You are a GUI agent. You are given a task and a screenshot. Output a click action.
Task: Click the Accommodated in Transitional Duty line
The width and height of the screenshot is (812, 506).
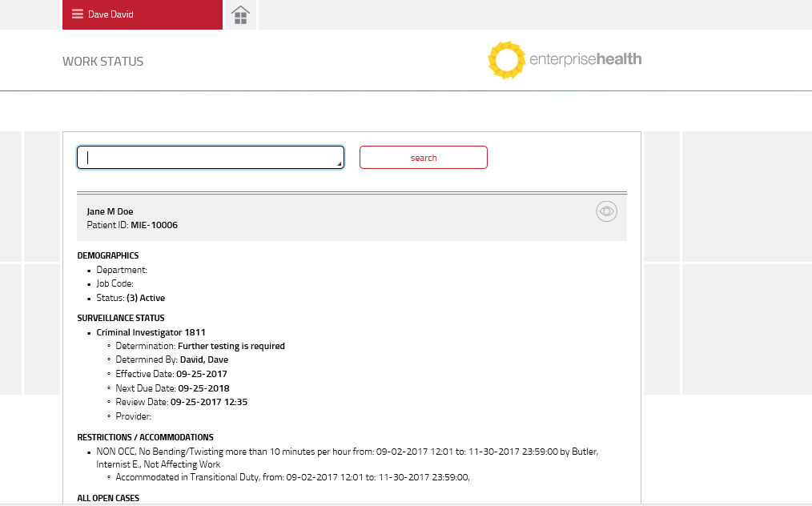(x=292, y=477)
